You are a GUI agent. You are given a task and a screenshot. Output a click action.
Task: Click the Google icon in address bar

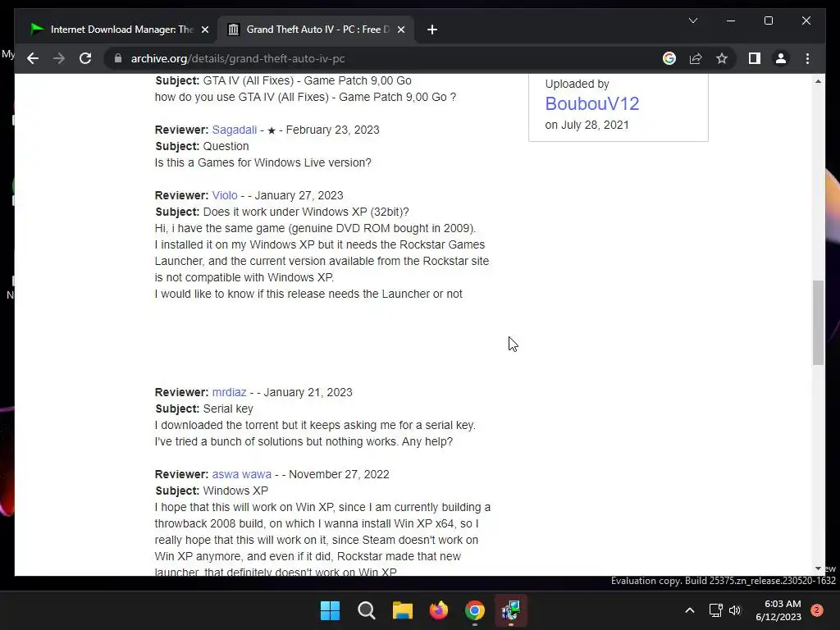tap(669, 58)
